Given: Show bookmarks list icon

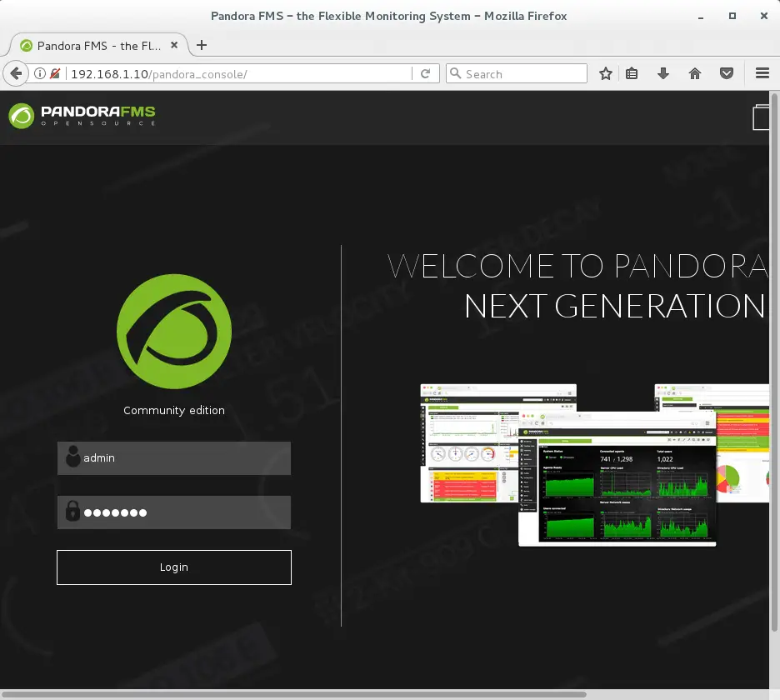Looking at the screenshot, I should tap(632, 73).
